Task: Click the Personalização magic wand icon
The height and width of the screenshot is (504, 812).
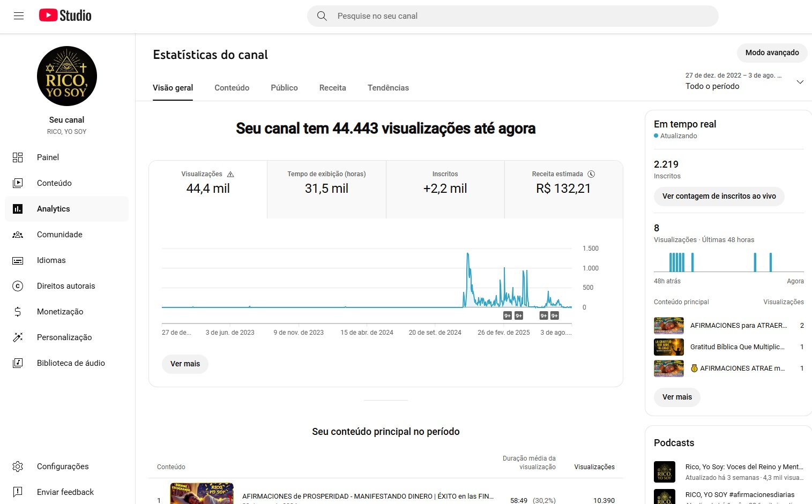Action: point(18,337)
